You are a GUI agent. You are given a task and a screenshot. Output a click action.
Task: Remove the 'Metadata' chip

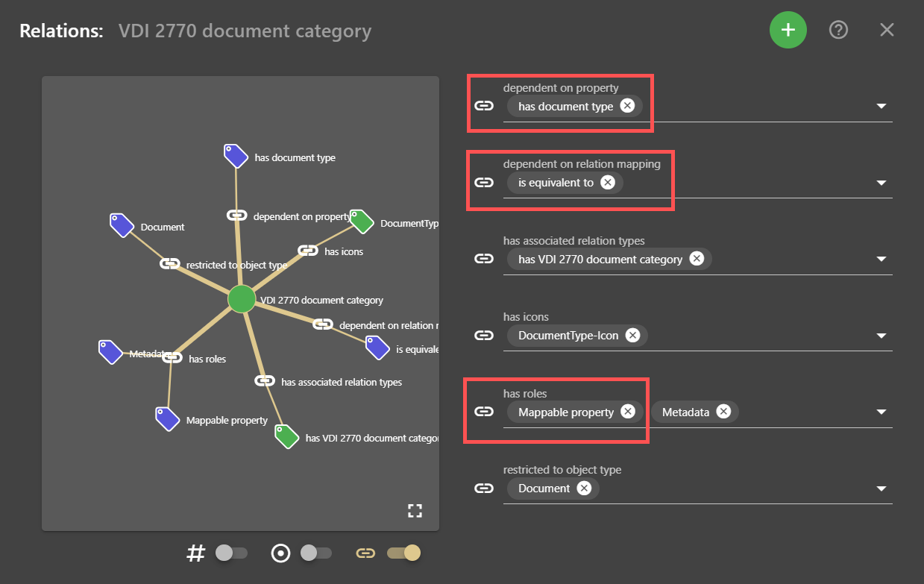(x=723, y=412)
